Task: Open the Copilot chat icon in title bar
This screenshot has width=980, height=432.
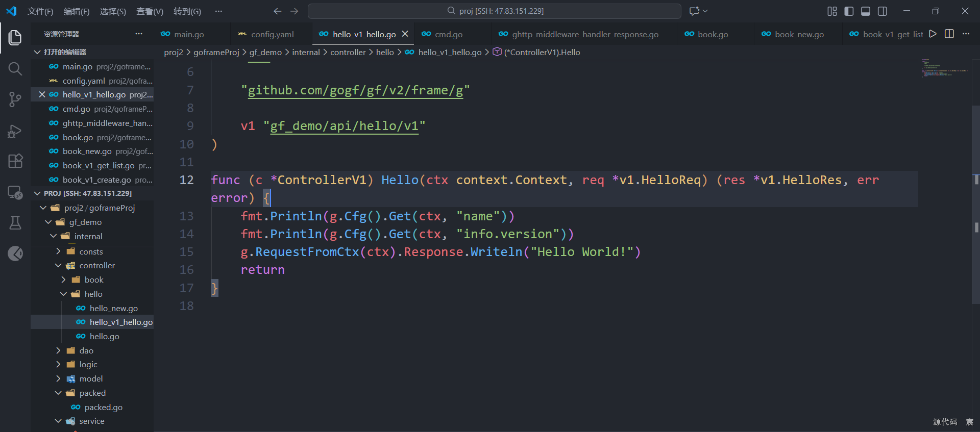Action: pos(694,11)
